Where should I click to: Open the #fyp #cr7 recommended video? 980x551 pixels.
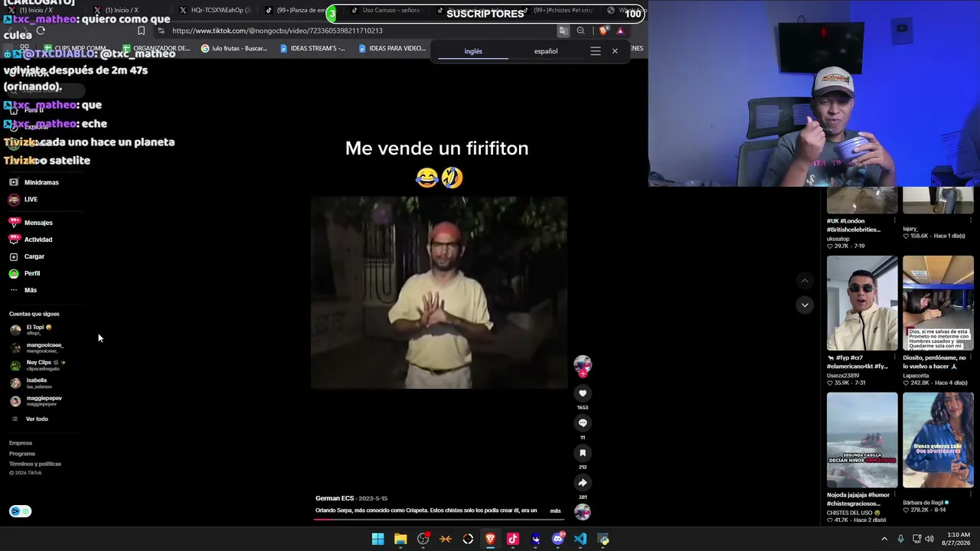pos(862,303)
